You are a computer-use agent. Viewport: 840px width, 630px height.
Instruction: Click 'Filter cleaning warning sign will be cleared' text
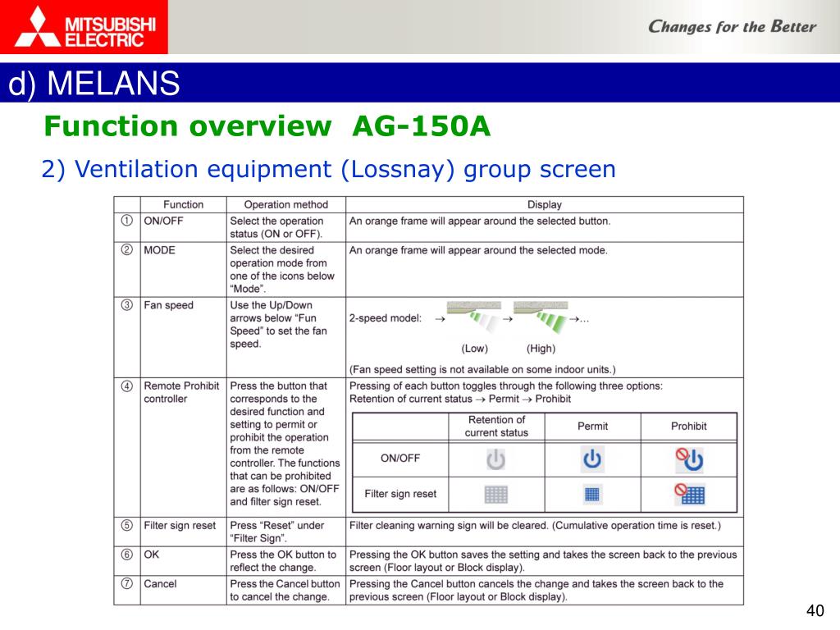coord(535,526)
